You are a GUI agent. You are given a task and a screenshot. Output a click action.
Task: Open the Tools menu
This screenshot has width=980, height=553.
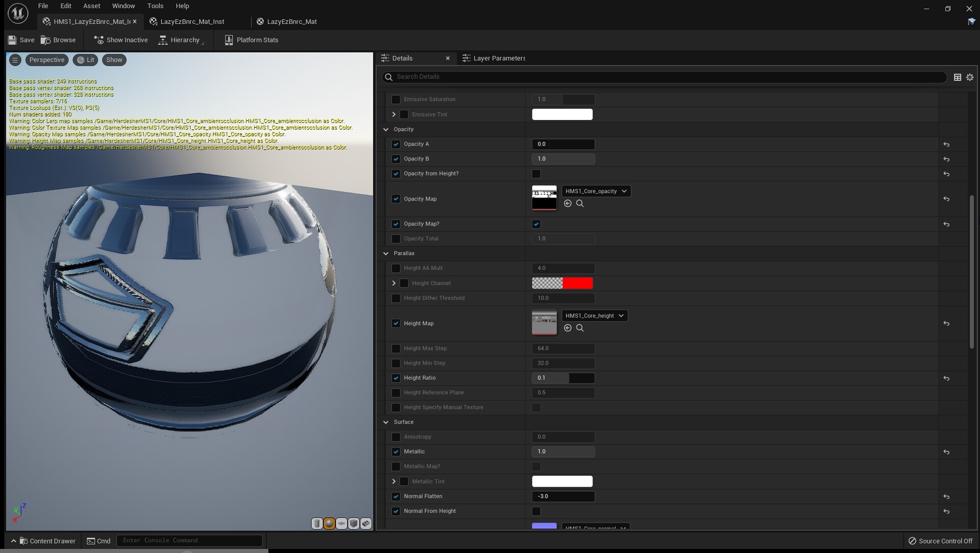click(x=155, y=6)
